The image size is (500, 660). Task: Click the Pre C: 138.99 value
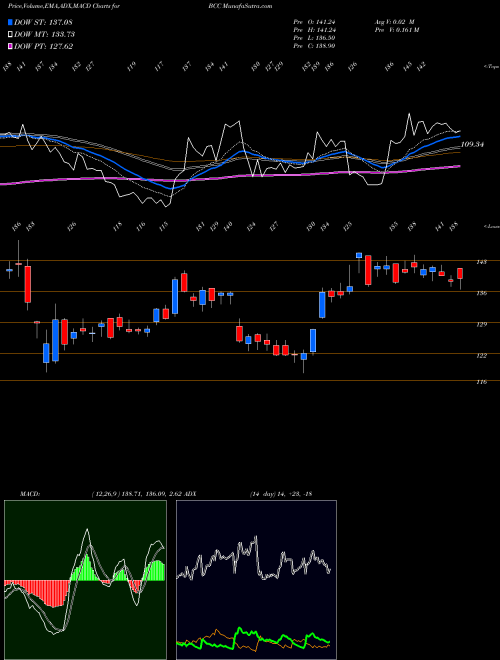pos(314,46)
